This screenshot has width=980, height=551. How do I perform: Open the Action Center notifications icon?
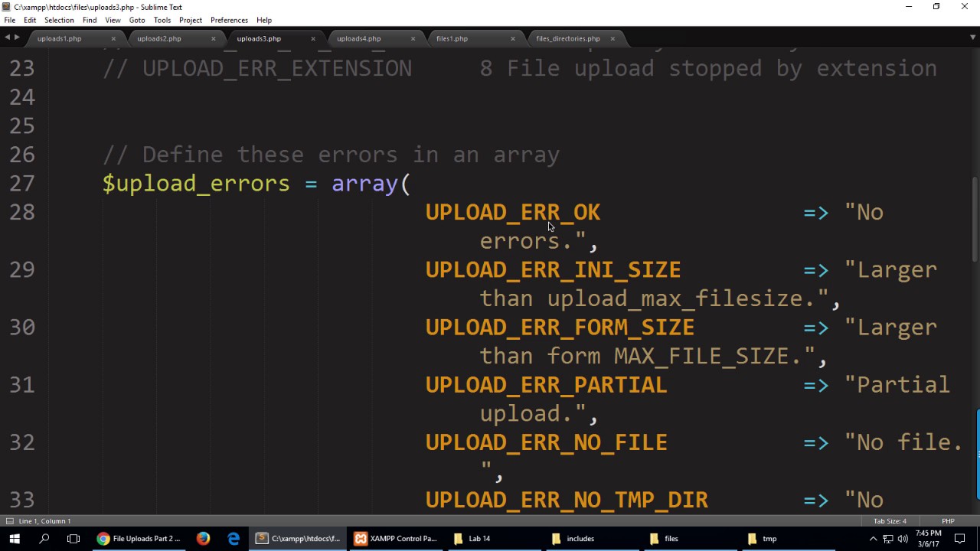961,539
